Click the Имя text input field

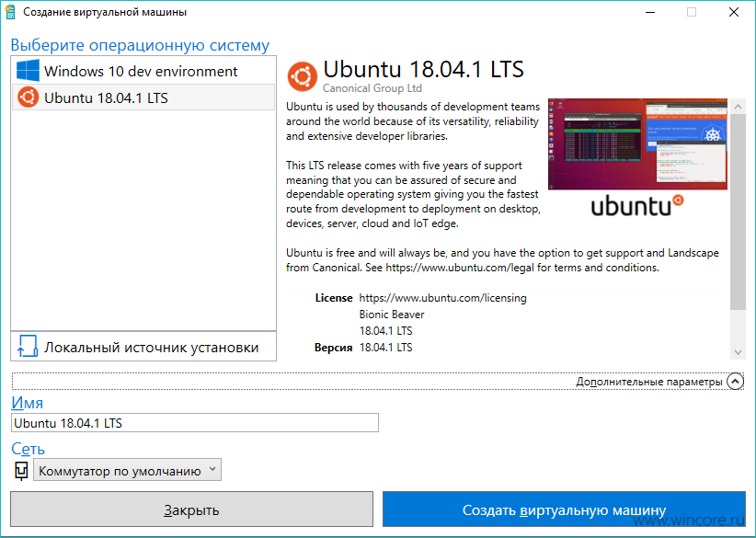[x=195, y=423]
